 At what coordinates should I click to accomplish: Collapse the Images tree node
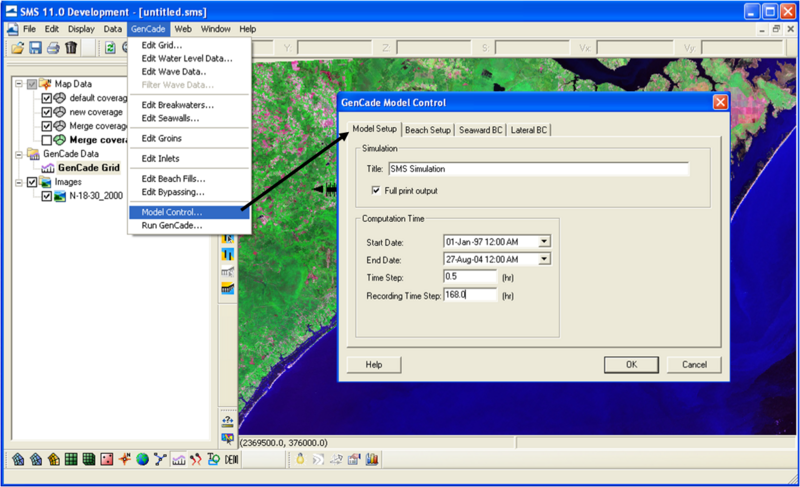19,182
